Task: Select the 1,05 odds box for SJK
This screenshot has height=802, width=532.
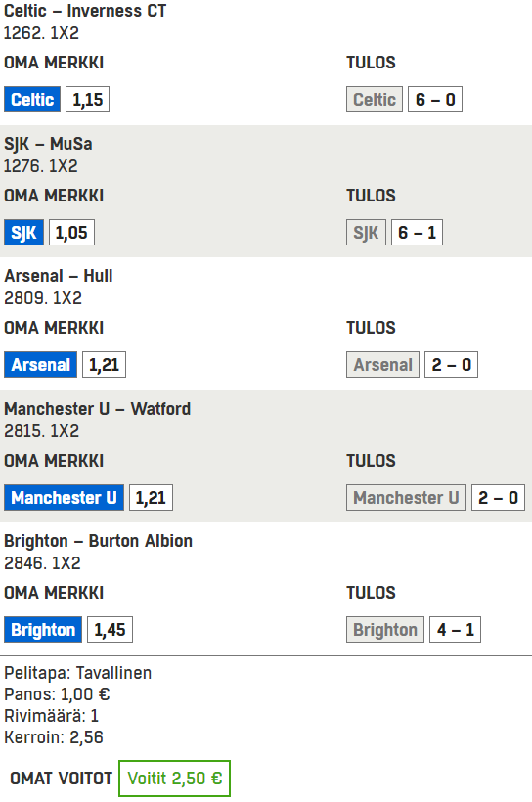Action: pyautogui.click(x=71, y=232)
